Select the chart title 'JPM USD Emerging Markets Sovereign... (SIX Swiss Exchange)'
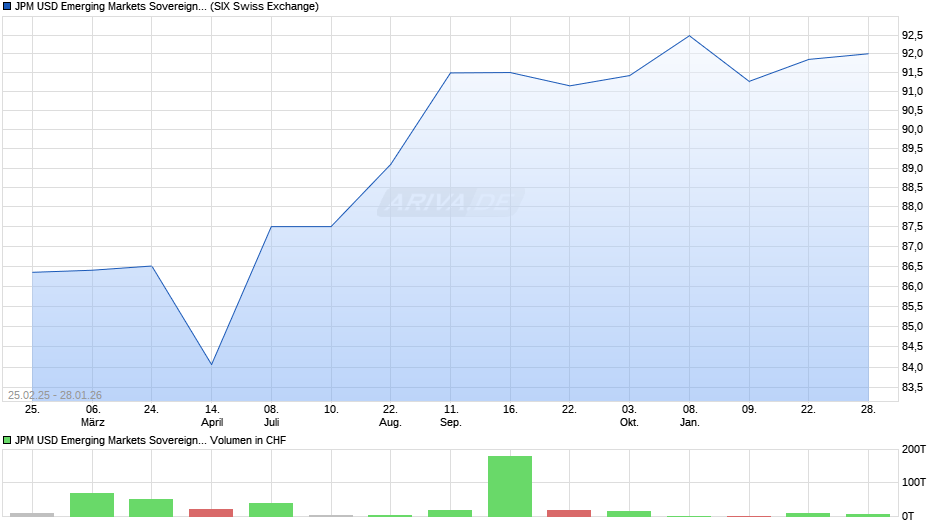Viewport: 940px width, 526px height. (167, 7)
